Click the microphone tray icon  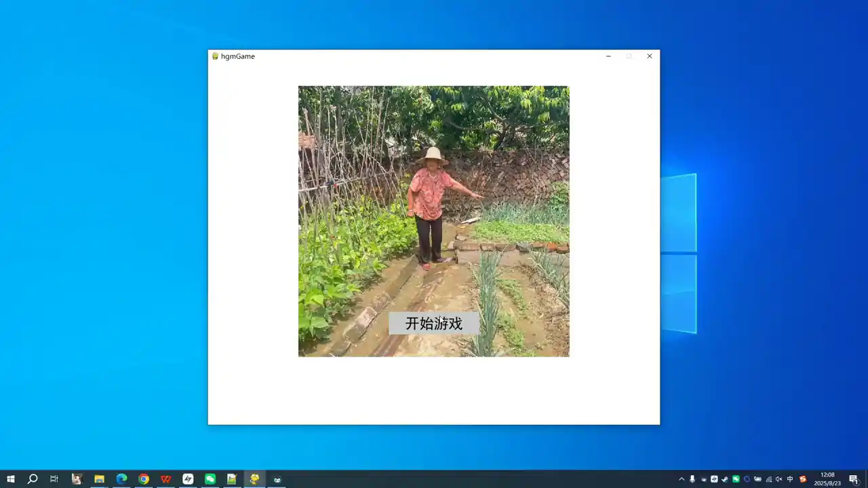point(692,479)
